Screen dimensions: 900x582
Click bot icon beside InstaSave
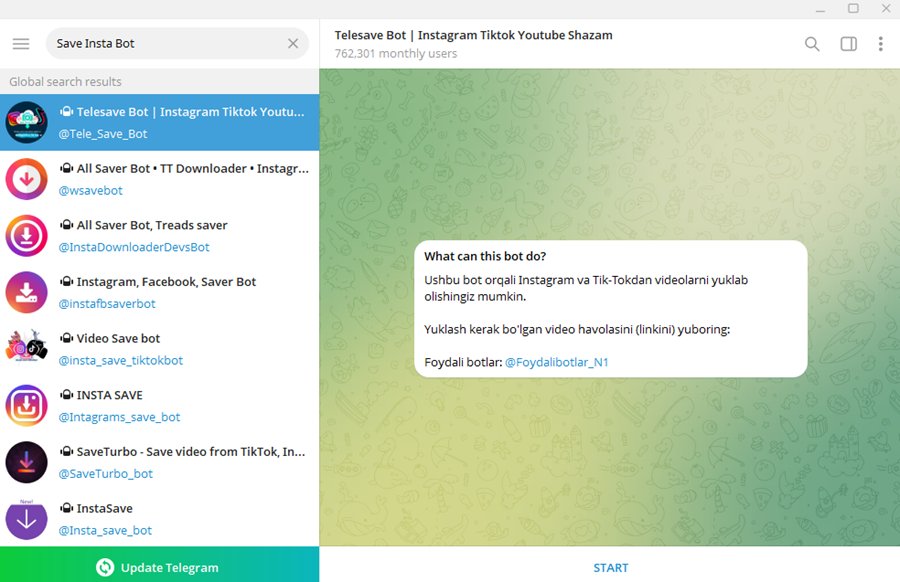pos(67,508)
